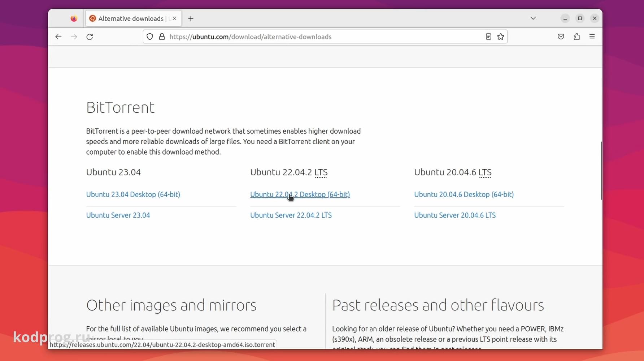644x361 pixels.
Task: Reload the current page
Action: [x=90, y=37]
